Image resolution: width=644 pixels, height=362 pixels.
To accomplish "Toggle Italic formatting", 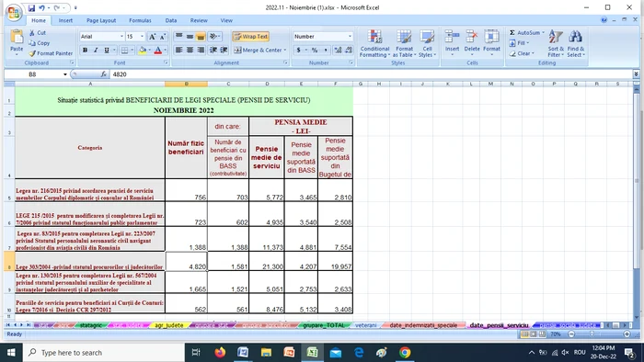I will [96, 50].
